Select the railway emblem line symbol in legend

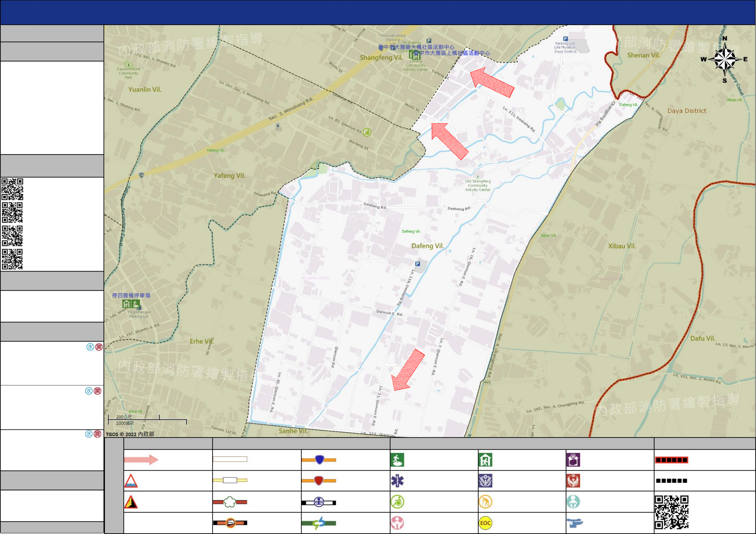tap(319, 502)
